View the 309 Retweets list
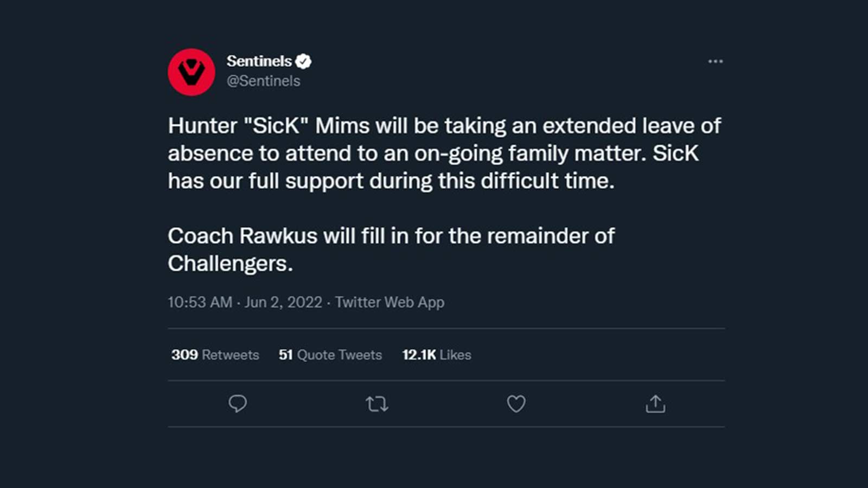The width and height of the screenshot is (868, 488). tap(215, 355)
